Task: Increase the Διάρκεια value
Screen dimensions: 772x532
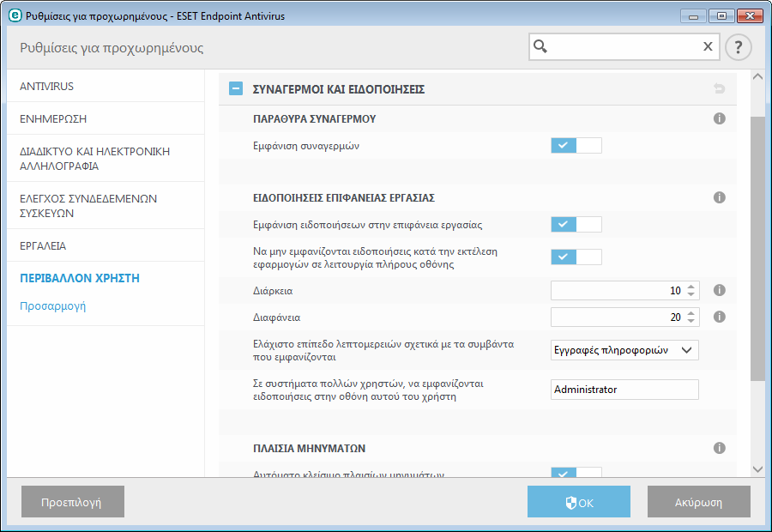Action: [x=691, y=287]
